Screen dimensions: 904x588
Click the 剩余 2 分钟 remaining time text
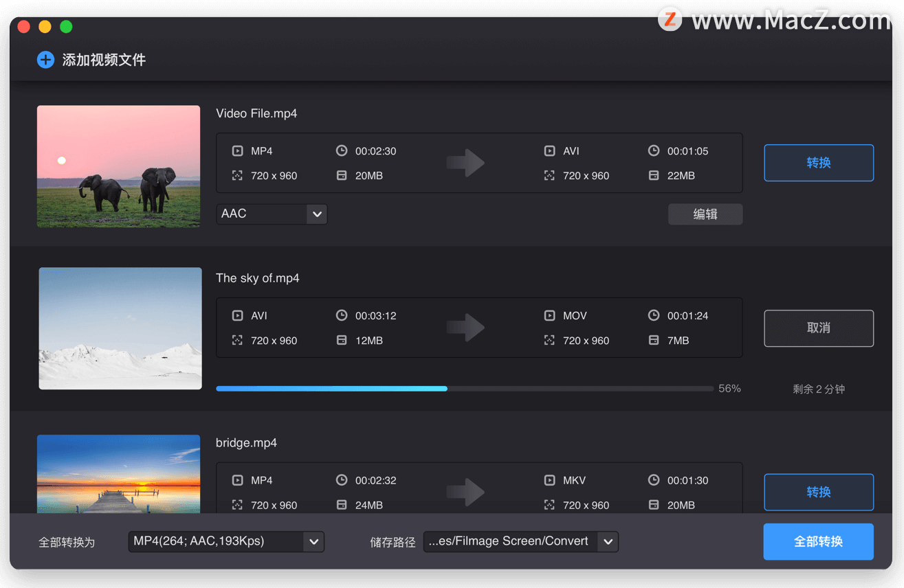pos(819,389)
